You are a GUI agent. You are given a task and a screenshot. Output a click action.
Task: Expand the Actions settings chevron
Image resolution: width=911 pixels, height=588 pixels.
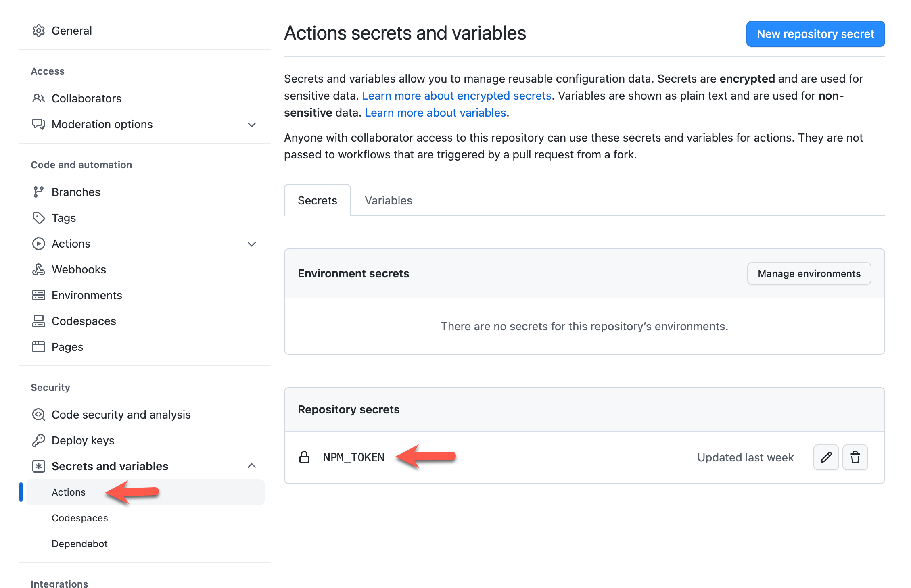(252, 244)
